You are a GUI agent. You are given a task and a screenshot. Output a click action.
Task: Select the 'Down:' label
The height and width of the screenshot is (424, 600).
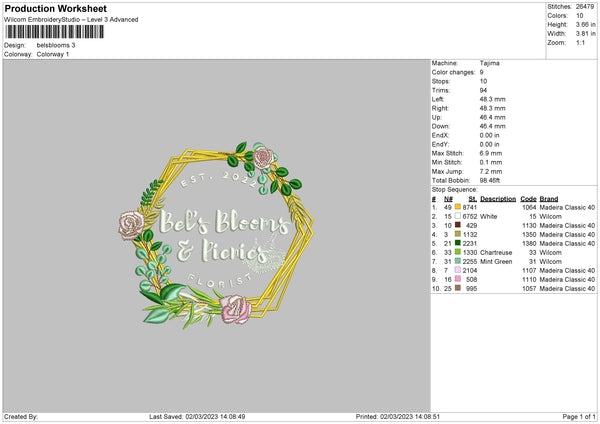(x=440, y=126)
